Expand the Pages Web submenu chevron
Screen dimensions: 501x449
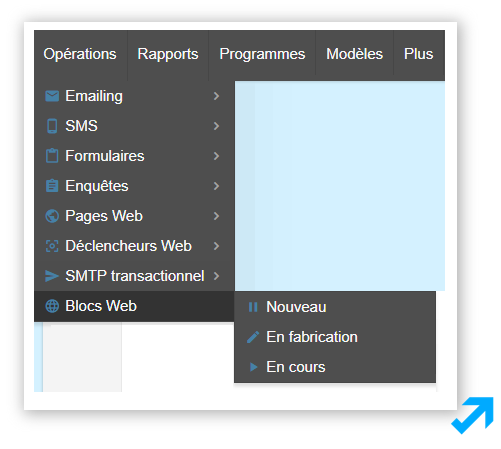[217, 216]
